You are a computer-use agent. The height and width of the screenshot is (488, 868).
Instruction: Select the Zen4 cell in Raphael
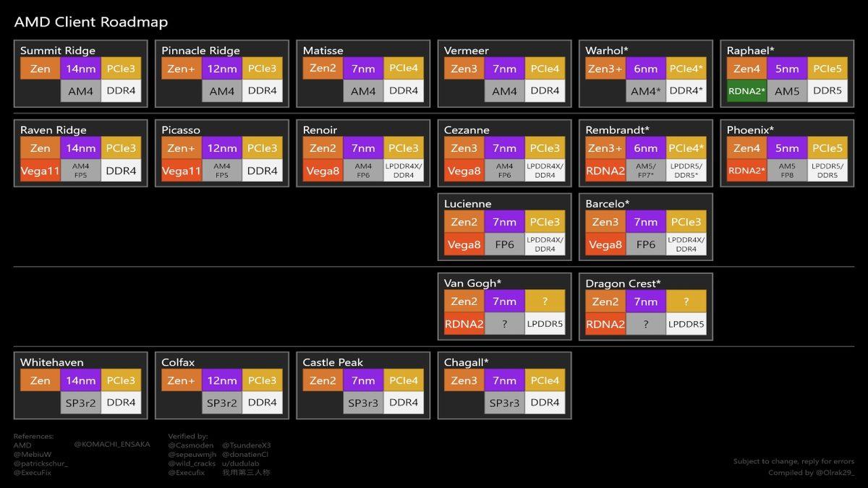coord(746,69)
